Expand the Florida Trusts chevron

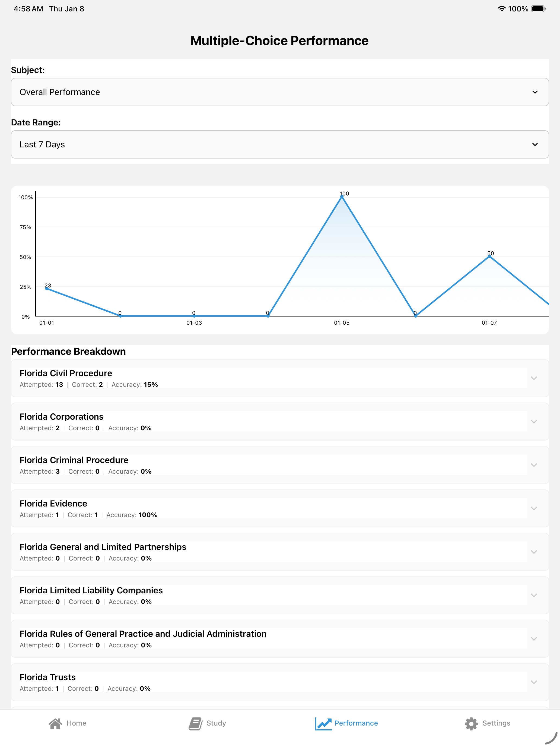point(534,682)
